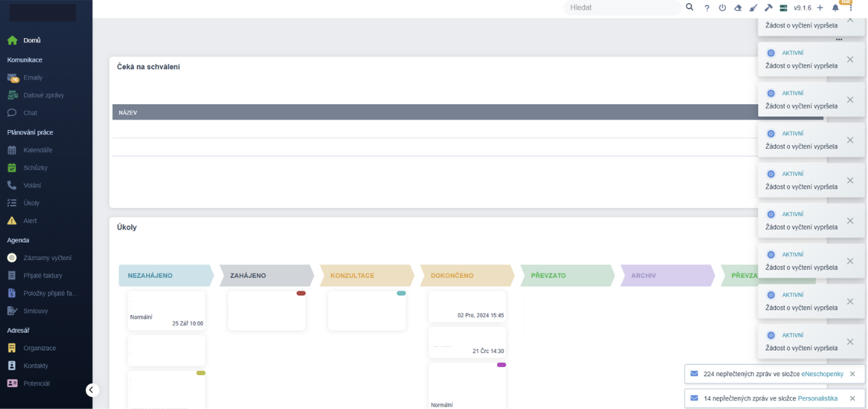Click the search magnifier icon
The width and height of the screenshot is (868, 409).
tap(690, 7)
